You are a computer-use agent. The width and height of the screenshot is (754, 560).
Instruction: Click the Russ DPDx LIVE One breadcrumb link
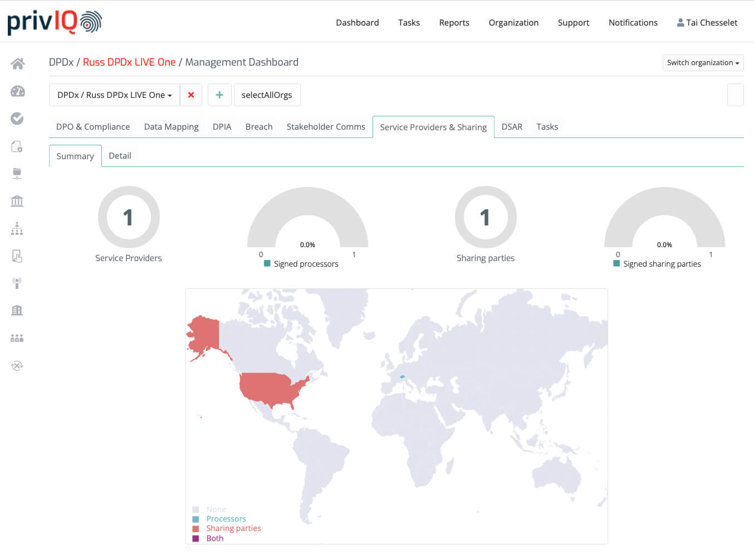click(129, 62)
